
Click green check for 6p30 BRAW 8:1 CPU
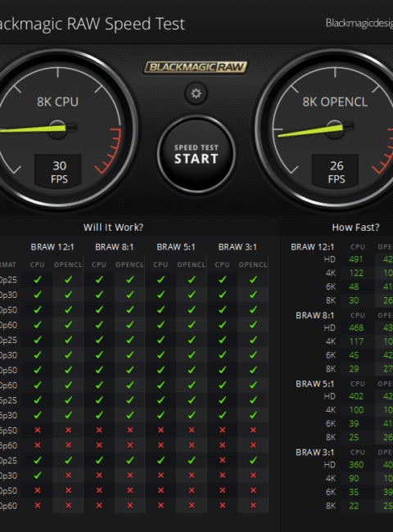[99, 415]
